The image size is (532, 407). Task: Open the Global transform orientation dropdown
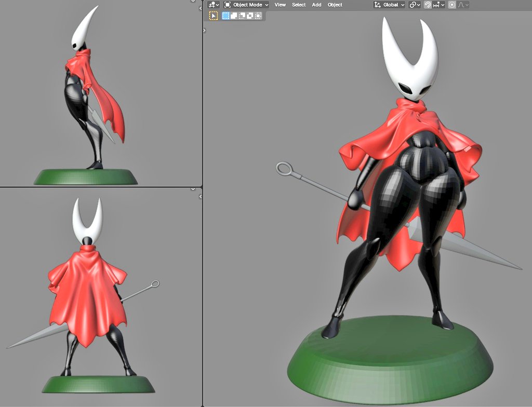389,5
